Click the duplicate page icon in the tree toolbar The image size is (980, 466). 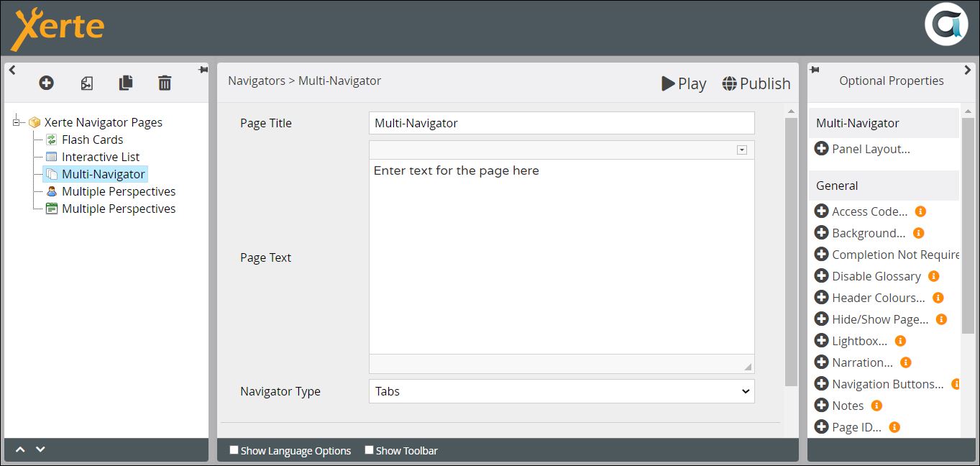[x=125, y=83]
